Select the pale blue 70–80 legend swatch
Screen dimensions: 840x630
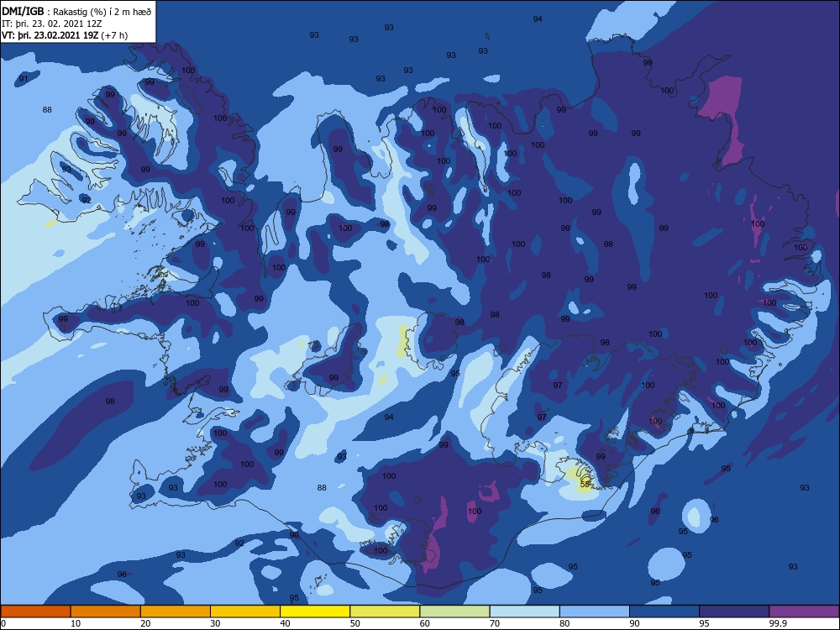click(525, 612)
